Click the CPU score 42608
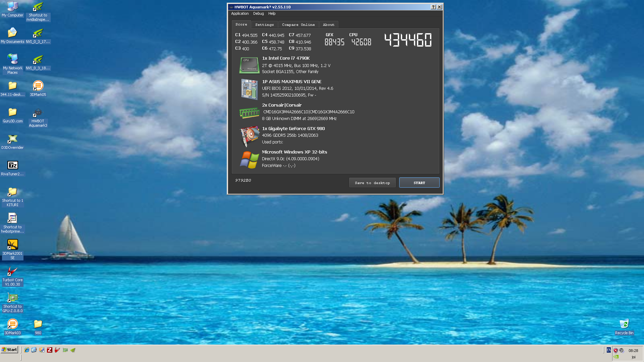 [361, 42]
